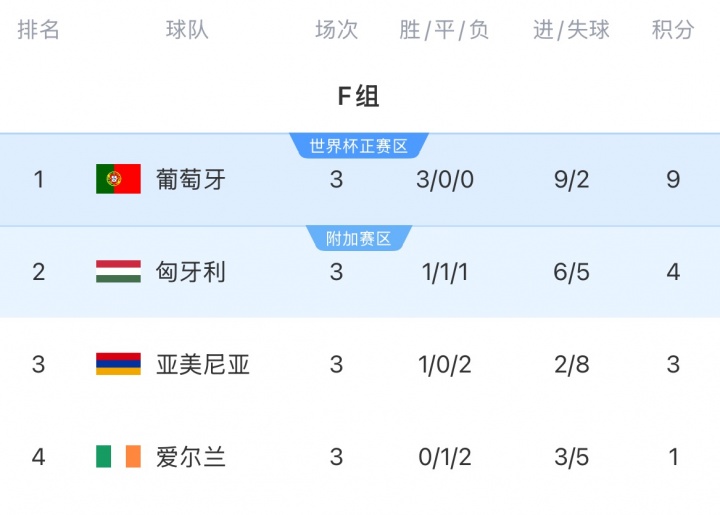Viewport: 720px width, 515px height.
Task: Click the Hungary flag icon
Action: click(118, 271)
